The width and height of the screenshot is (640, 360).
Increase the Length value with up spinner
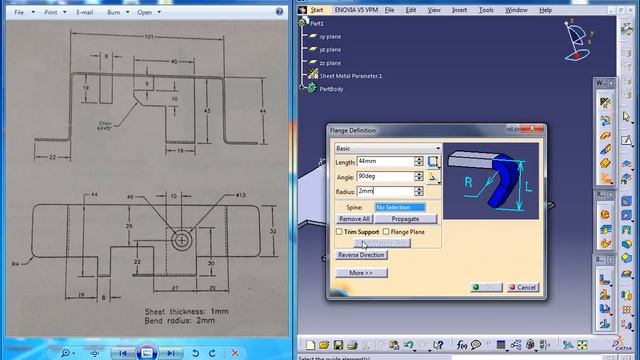(x=419, y=159)
